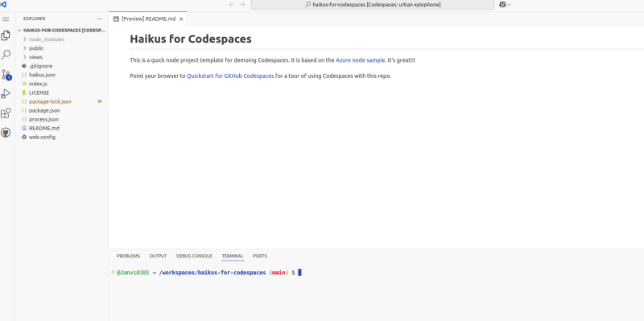
Task: Switch to the PORTS panel tab
Action: pos(260,256)
